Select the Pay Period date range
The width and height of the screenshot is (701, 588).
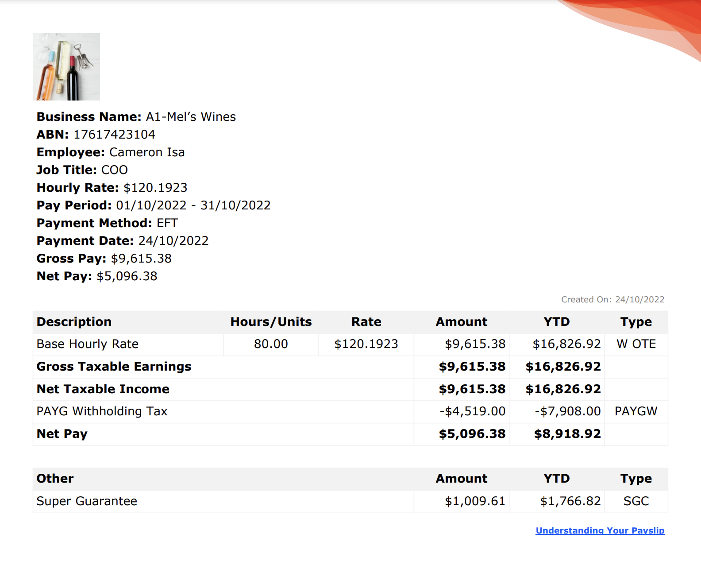click(193, 205)
